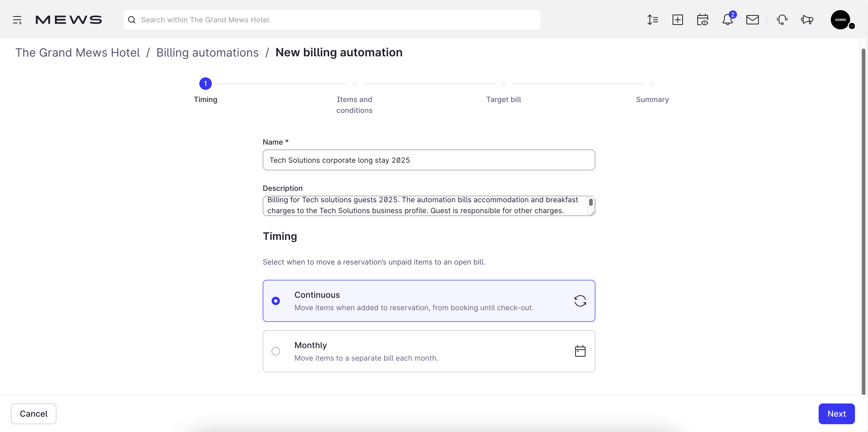The height and width of the screenshot is (432, 868).
Task: Focus the hotel search field
Action: tap(332, 20)
